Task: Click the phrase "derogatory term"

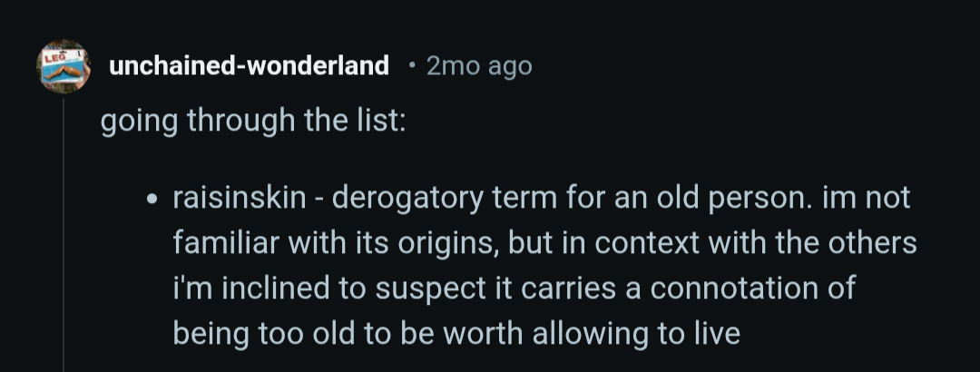Action: pos(439,199)
